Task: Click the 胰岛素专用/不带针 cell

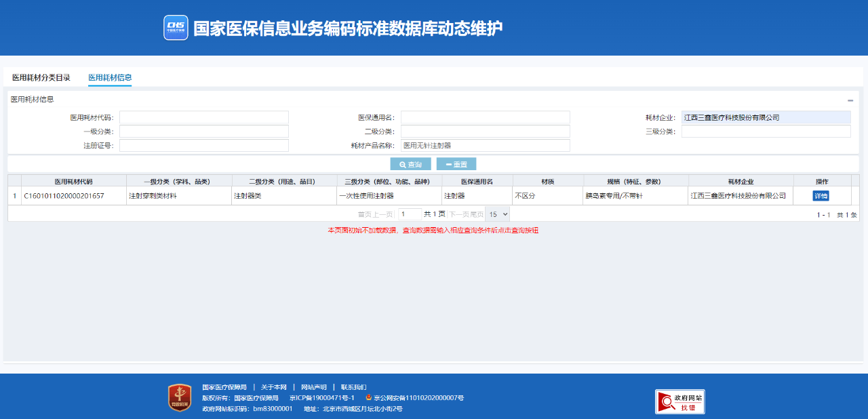Action: [x=636, y=196]
